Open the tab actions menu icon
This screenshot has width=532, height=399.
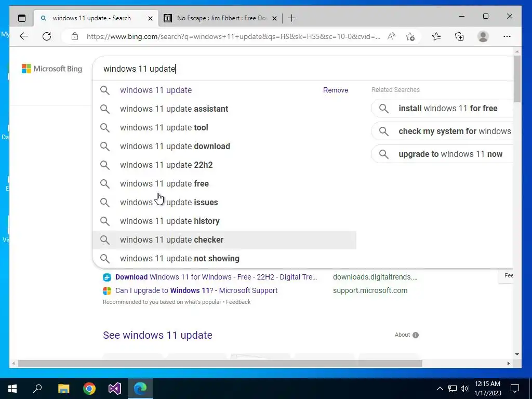coord(22,18)
